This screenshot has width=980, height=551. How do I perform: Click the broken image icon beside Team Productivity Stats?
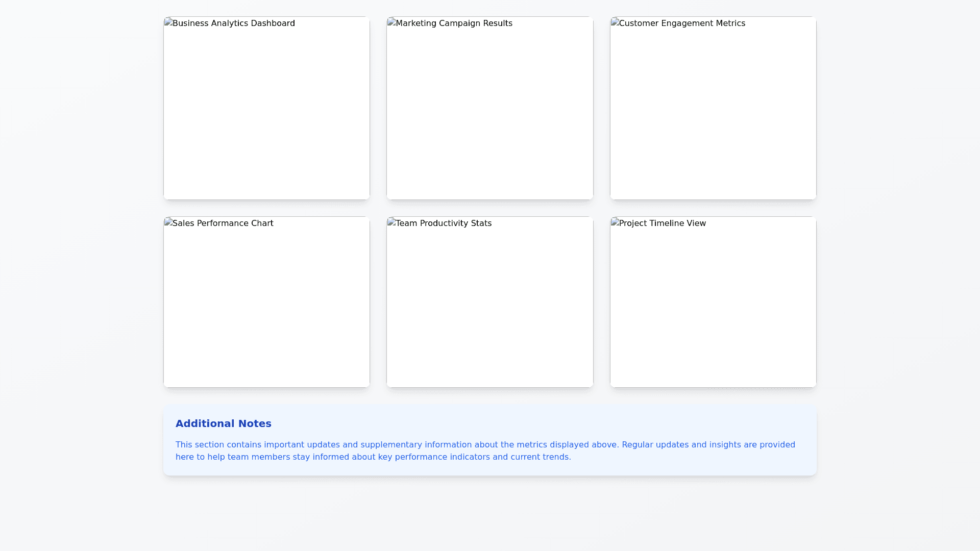tap(391, 222)
